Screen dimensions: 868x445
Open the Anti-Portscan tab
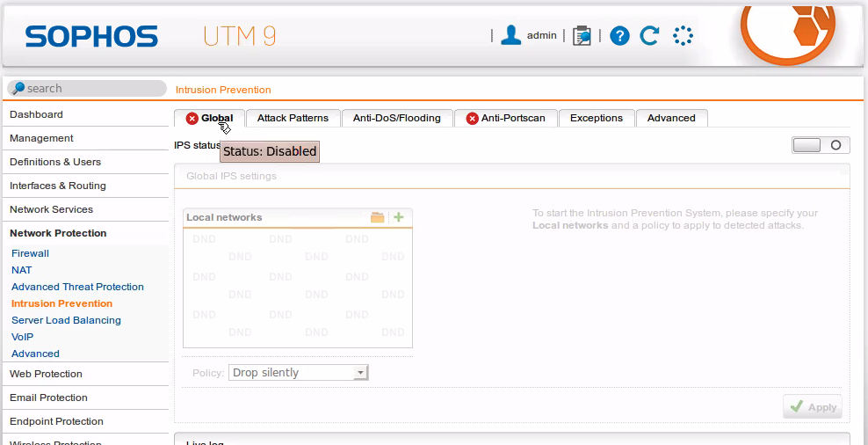point(505,118)
